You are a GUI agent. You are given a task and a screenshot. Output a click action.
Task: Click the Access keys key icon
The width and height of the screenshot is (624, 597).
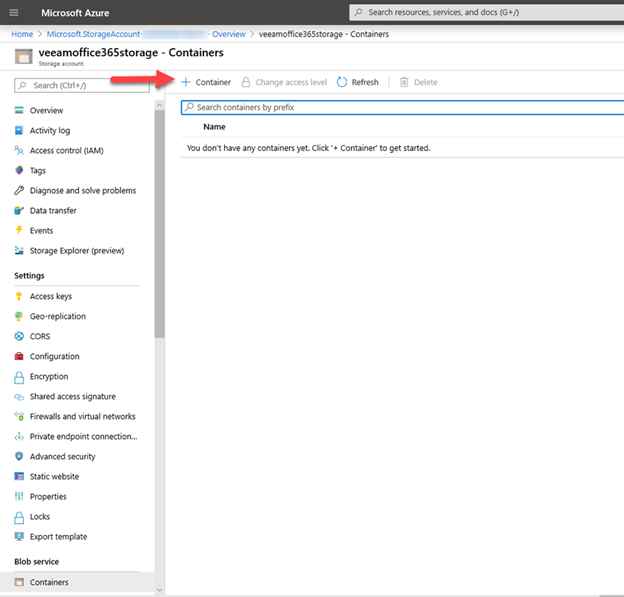coord(19,296)
